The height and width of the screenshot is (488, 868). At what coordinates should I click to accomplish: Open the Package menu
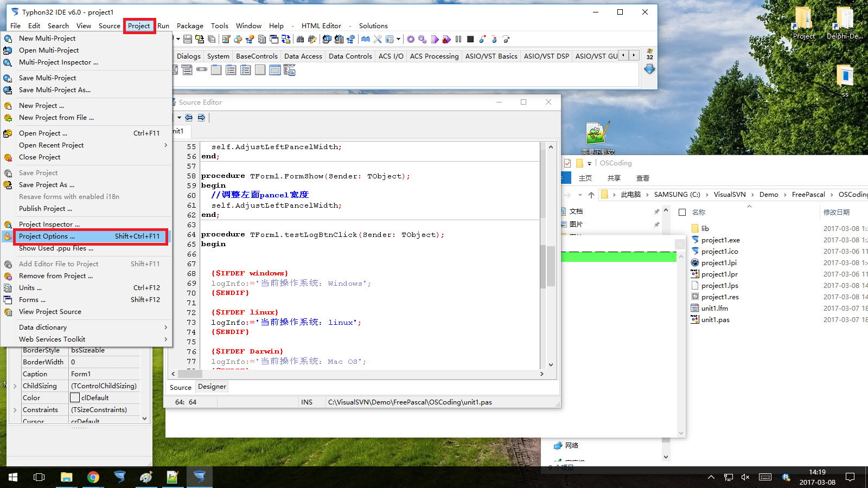tap(190, 25)
